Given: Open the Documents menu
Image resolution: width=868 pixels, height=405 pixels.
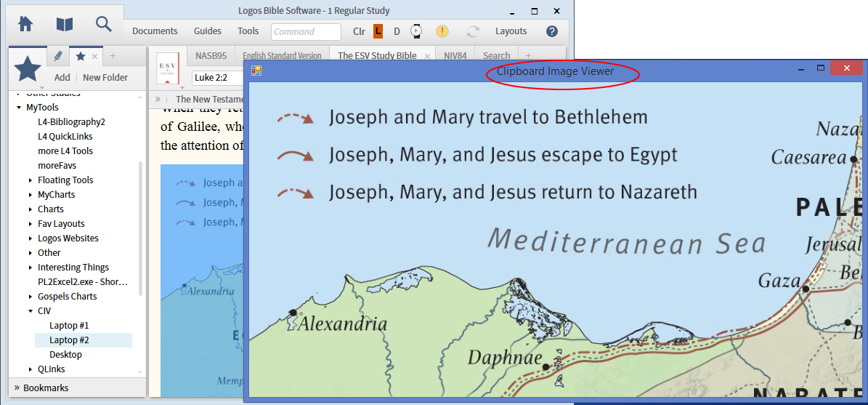Looking at the screenshot, I should click(155, 31).
